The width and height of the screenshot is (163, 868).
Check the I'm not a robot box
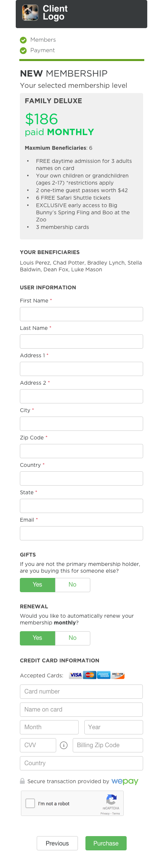30,803
